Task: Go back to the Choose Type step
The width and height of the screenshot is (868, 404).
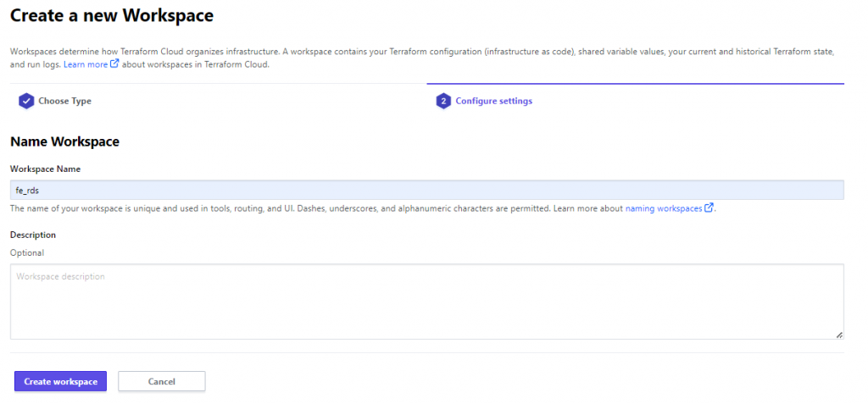Action: (x=64, y=102)
